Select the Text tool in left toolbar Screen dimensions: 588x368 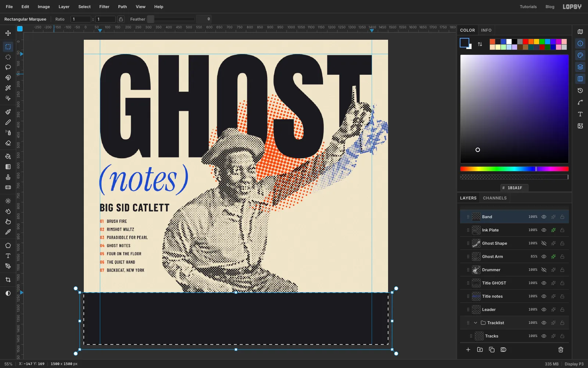click(8, 256)
